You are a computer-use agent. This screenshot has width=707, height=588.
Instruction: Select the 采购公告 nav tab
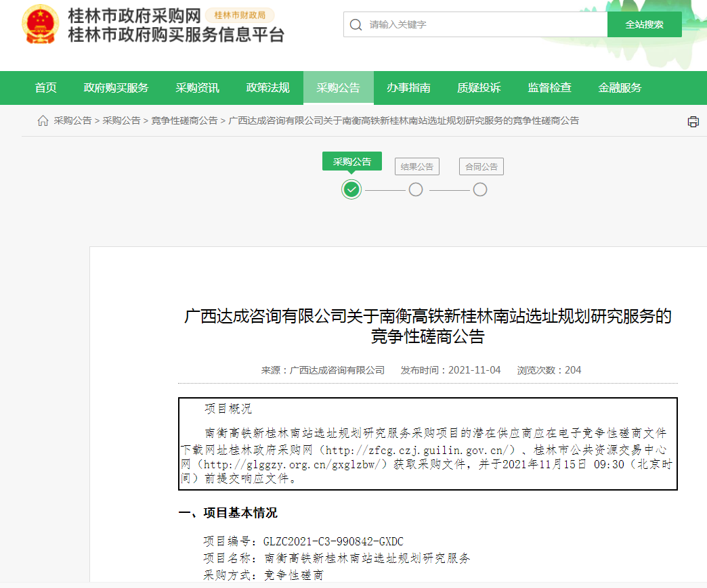(338, 88)
